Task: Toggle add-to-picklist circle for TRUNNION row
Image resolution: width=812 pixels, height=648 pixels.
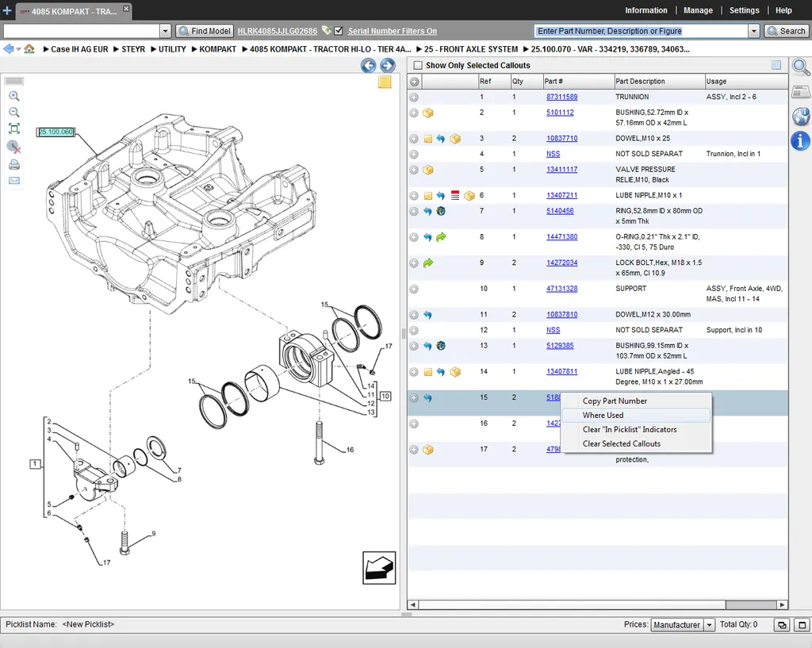Action: point(414,97)
